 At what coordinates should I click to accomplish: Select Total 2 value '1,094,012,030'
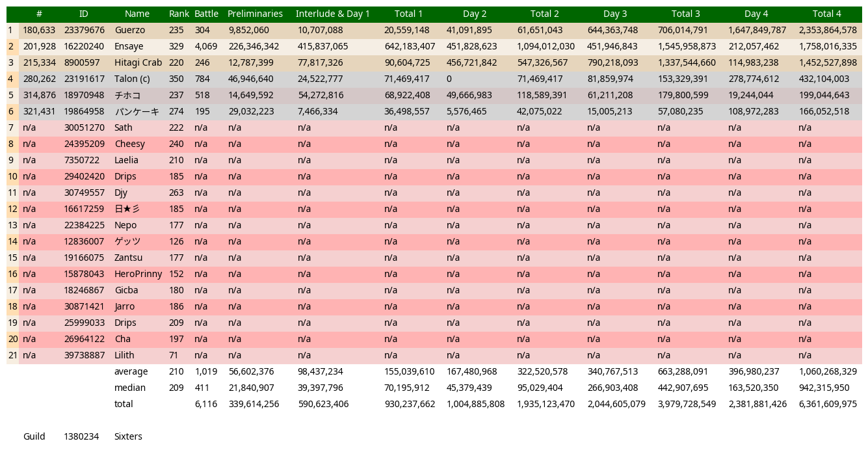tap(546, 46)
